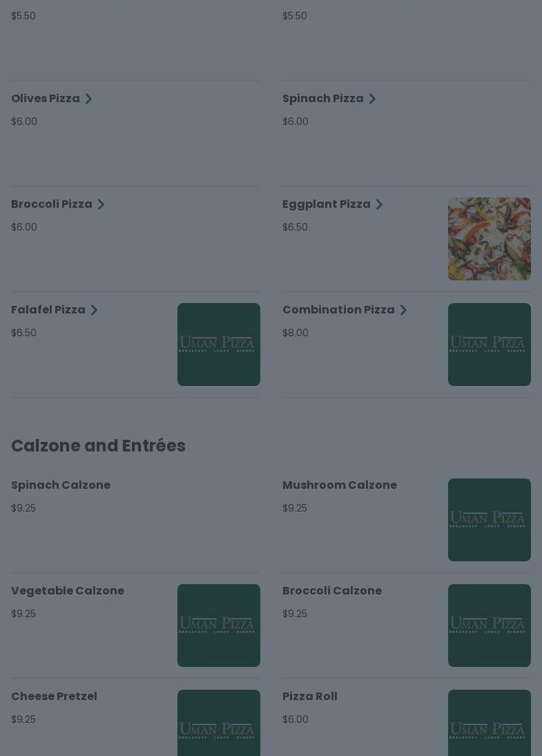Screen dimensions: 542x756
Task: Click the Spinach Pizza chevron arrow
Action: (372, 99)
